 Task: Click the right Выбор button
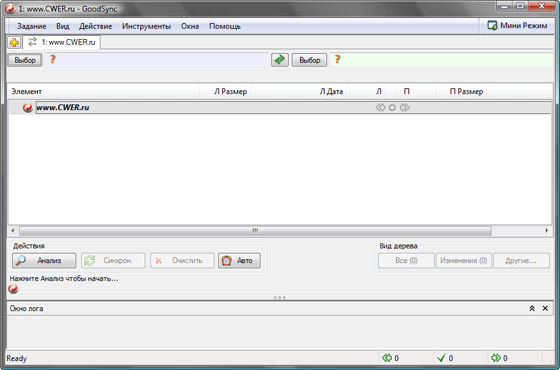click(309, 60)
